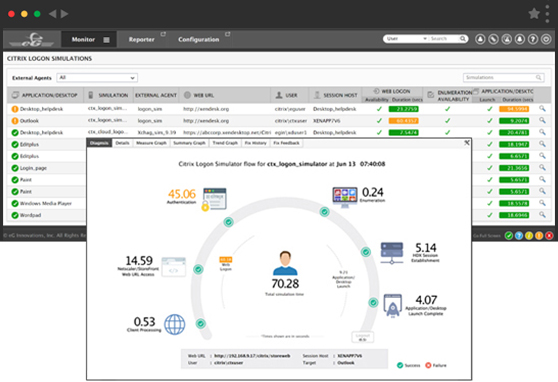The width and height of the screenshot is (558, 382).
Task: Click the Enumeration monitor icon
Action: [345, 197]
